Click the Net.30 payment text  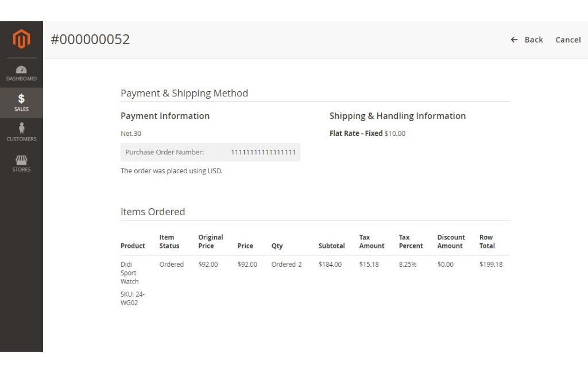click(x=131, y=134)
